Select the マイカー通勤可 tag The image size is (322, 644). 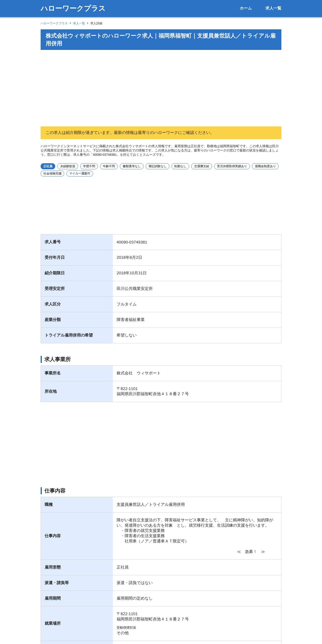click(80, 174)
